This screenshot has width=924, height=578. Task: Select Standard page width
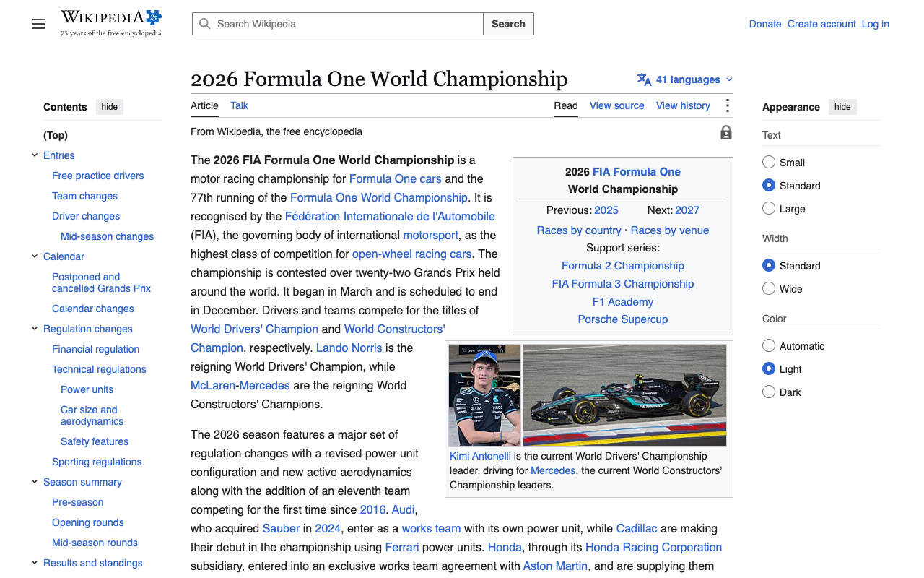[769, 266]
